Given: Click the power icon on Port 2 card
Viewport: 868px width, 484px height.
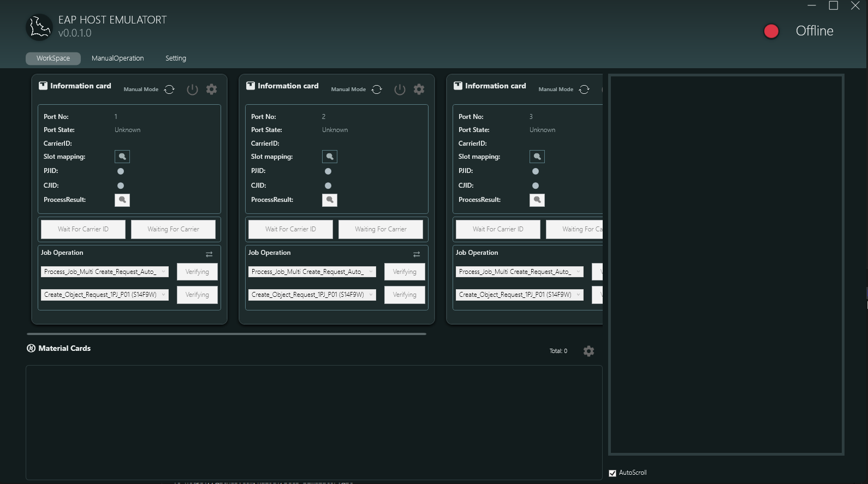Looking at the screenshot, I should (x=400, y=89).
